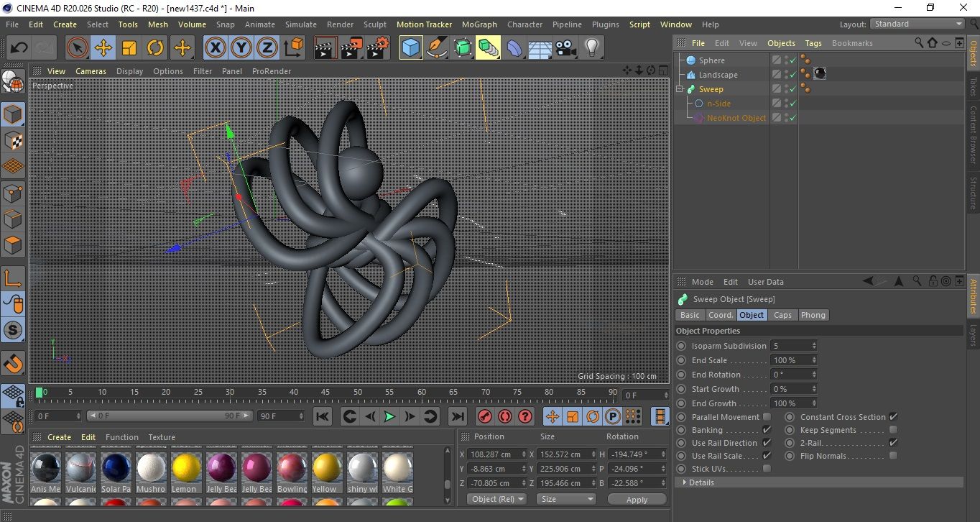Enable the Parallel Movement checkbox
Screen dimensions: 980x522
click(767, 417)
